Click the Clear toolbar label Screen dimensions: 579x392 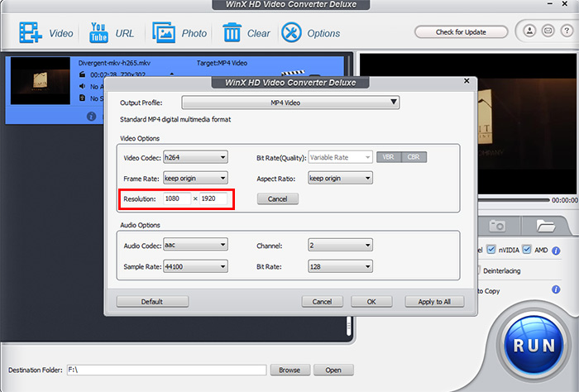tap(258, 33)
